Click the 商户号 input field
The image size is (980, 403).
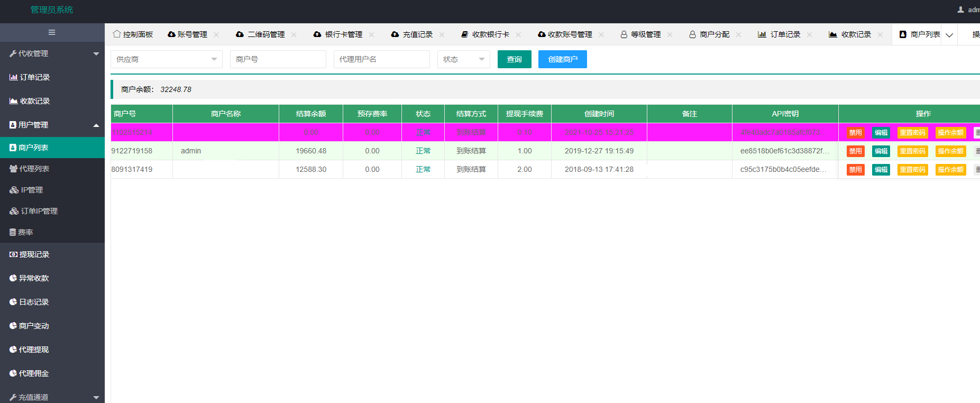pyautogui.click(x=278, y=59)
